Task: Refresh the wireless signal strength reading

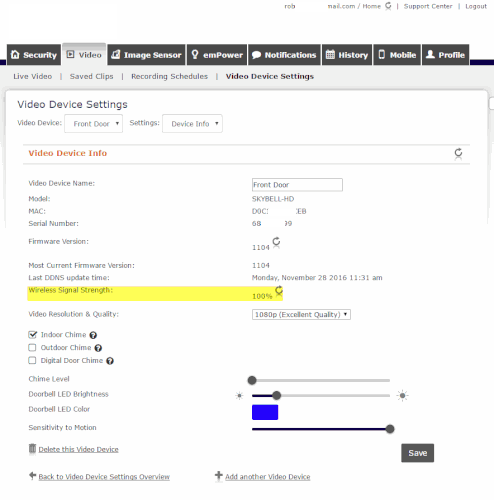Action: click(279, 290)
